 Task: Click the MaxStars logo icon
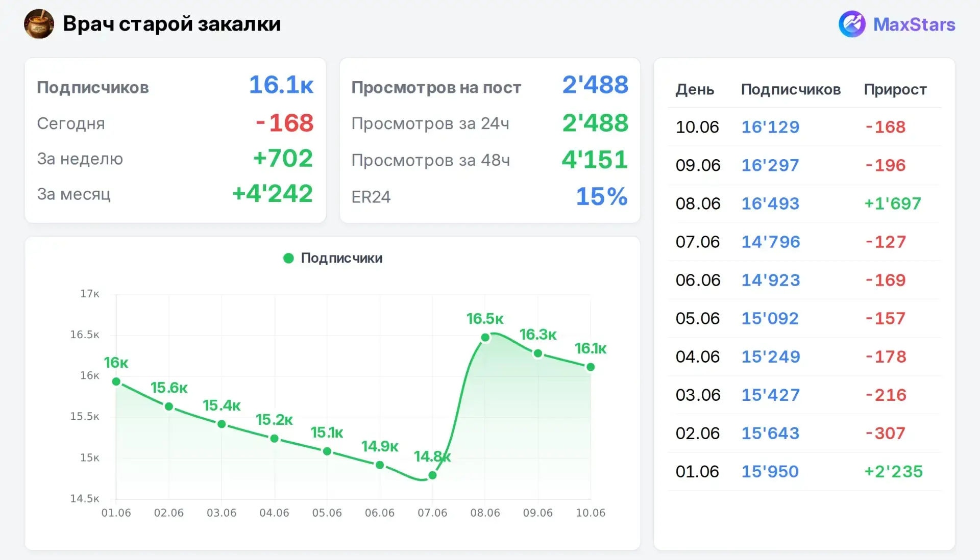point(852,24)
